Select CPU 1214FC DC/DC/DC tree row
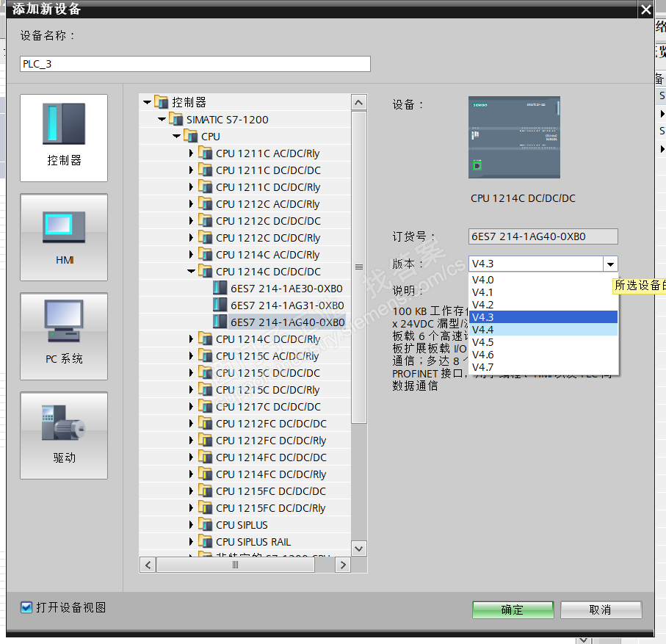666x644 pixels. tap(245, 457)
